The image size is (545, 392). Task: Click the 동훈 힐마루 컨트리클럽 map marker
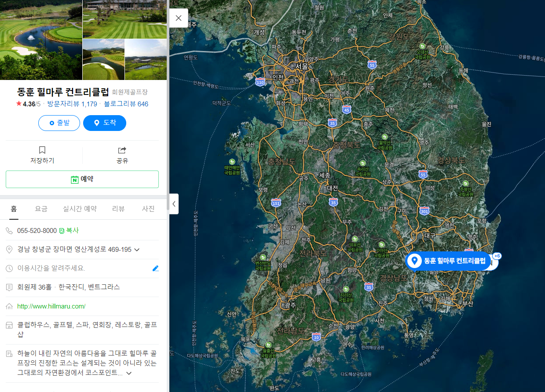[449, 261]
